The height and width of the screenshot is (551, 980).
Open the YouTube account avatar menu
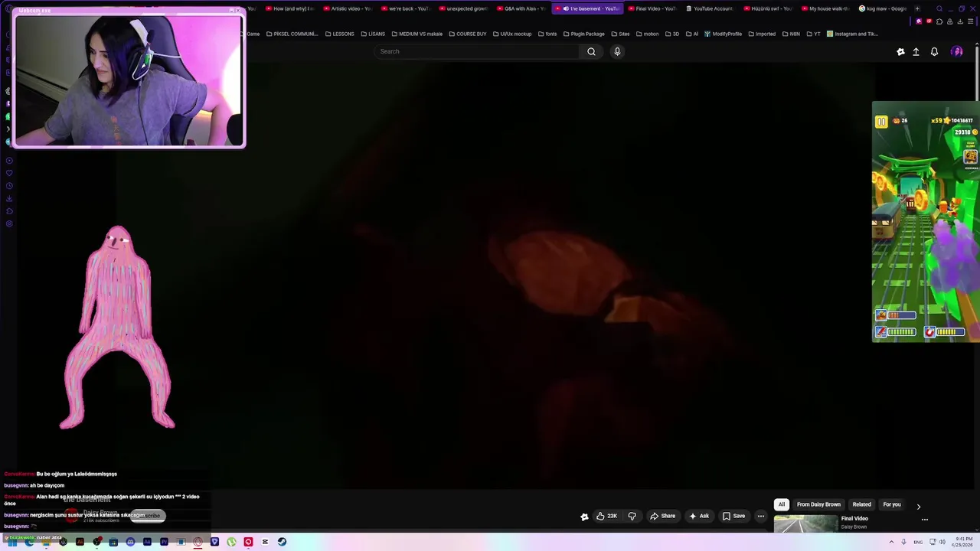pos(957,51)
